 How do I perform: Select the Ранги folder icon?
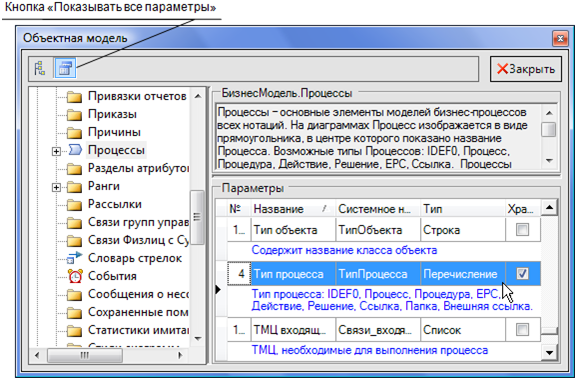[x=74, y=187]
